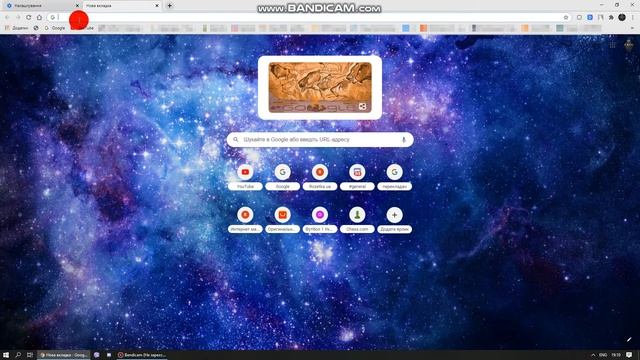Show hidden bookmarks overflow chevron
This screenshot has height=360, width=640.
[x=633, y=28]
